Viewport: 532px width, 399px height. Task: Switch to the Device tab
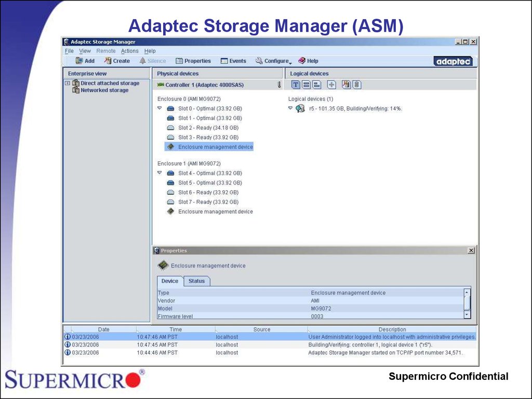coord(170,281)
